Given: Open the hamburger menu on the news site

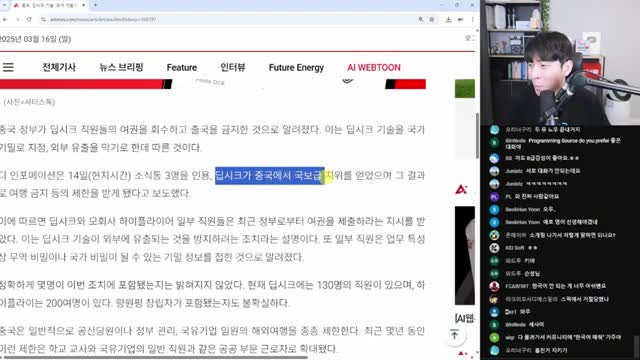Looking at the screenshot, I should point(8,67).
